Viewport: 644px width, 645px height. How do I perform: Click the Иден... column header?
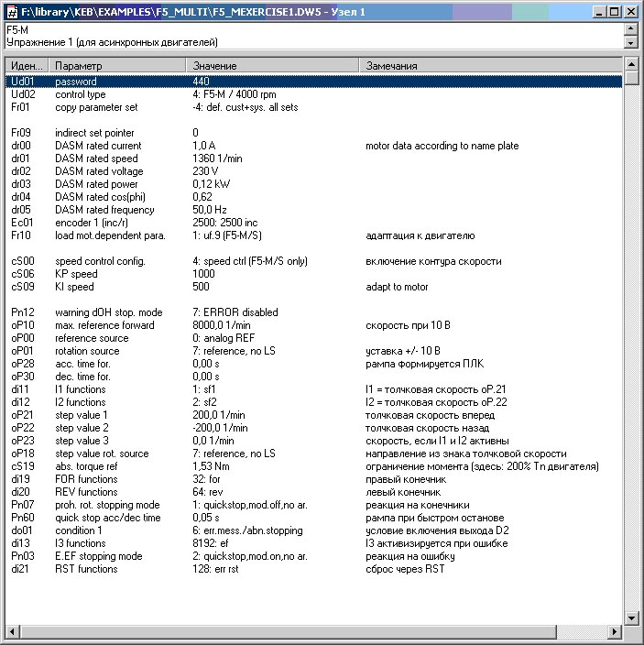pyautogui.click(x=26, y=66)
